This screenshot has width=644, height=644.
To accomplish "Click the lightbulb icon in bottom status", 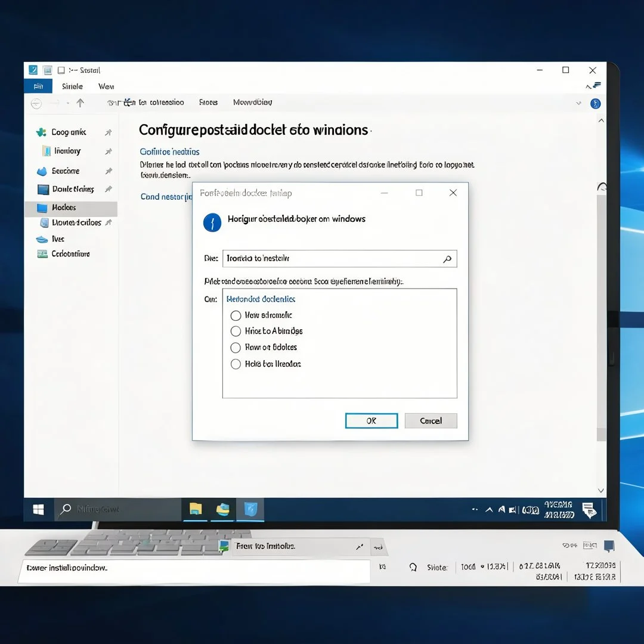I will point(413,567).
